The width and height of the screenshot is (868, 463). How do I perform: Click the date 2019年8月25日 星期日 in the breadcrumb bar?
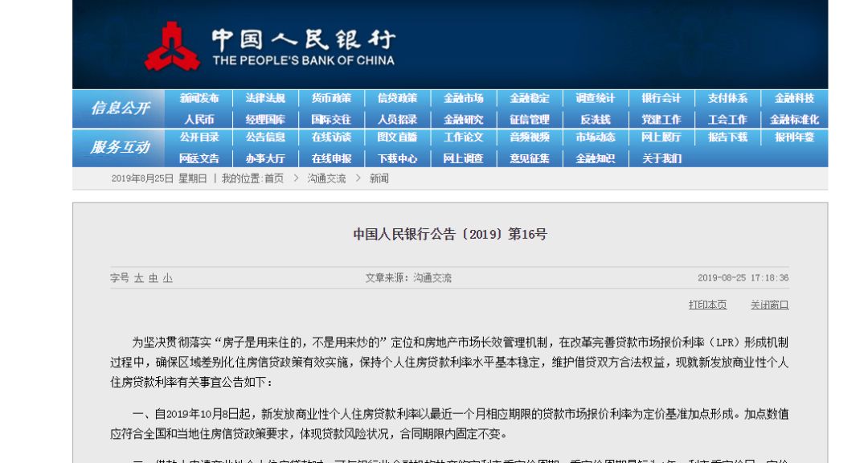click(159, 178)
